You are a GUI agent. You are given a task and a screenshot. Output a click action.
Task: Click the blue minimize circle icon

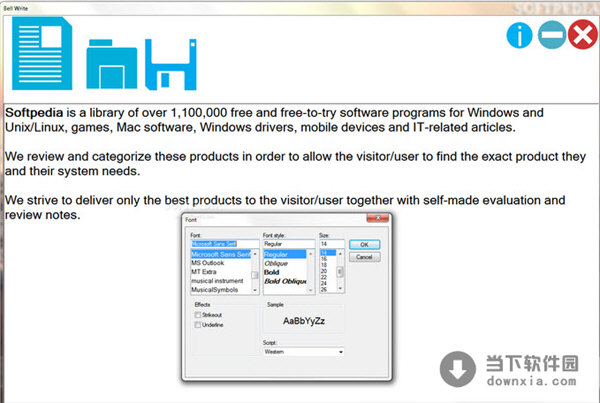tap(552, 35)
